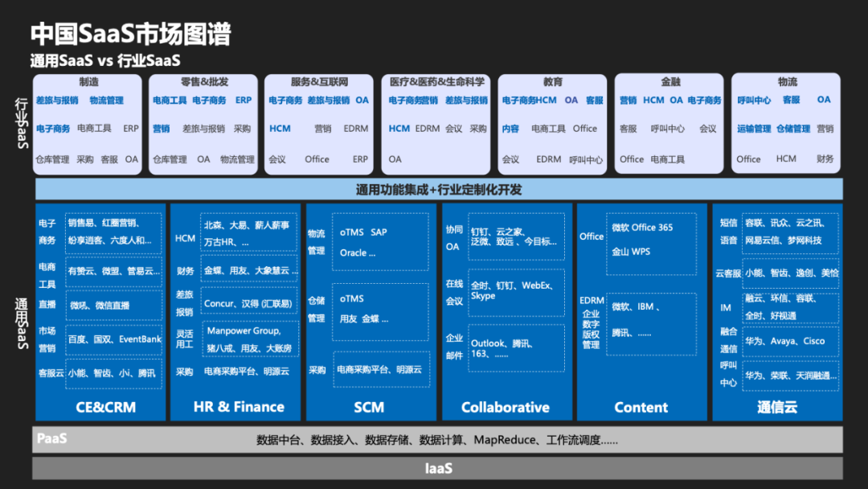Select the 企业邮件 row label
Screen dimensions: 868x489
coord(454,347)
